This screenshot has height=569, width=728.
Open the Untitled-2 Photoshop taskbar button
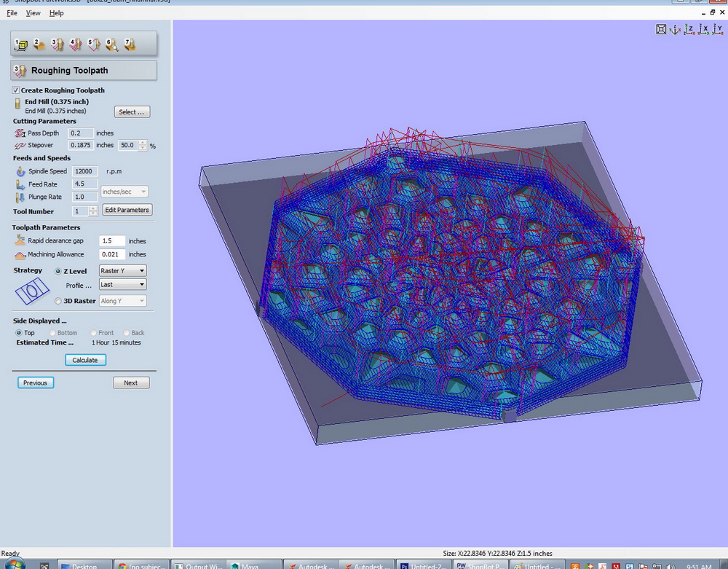click(x=424, y=565)
